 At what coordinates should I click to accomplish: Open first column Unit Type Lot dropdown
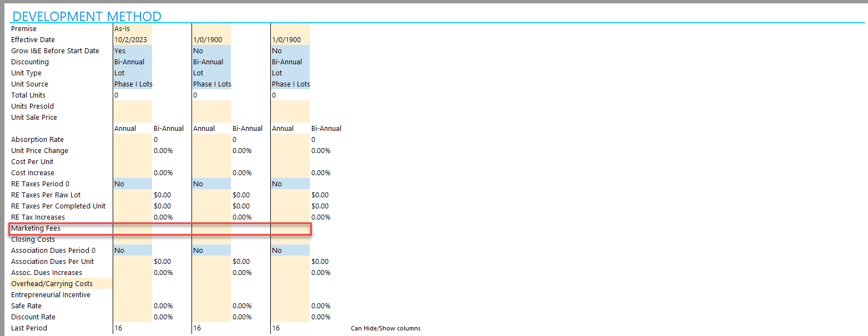pos(132,73)
